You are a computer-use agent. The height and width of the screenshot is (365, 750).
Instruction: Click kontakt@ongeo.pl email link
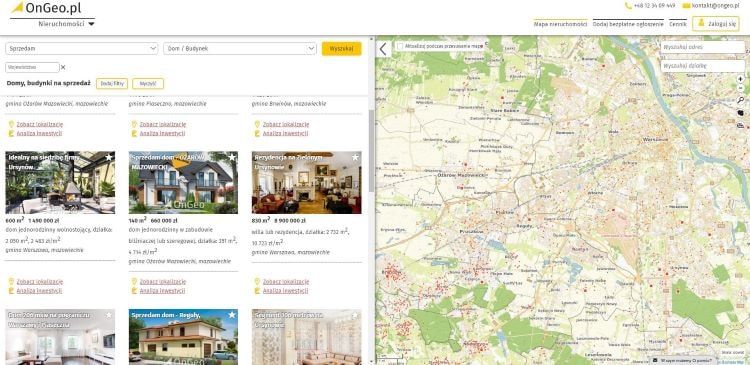coord(715,6)
